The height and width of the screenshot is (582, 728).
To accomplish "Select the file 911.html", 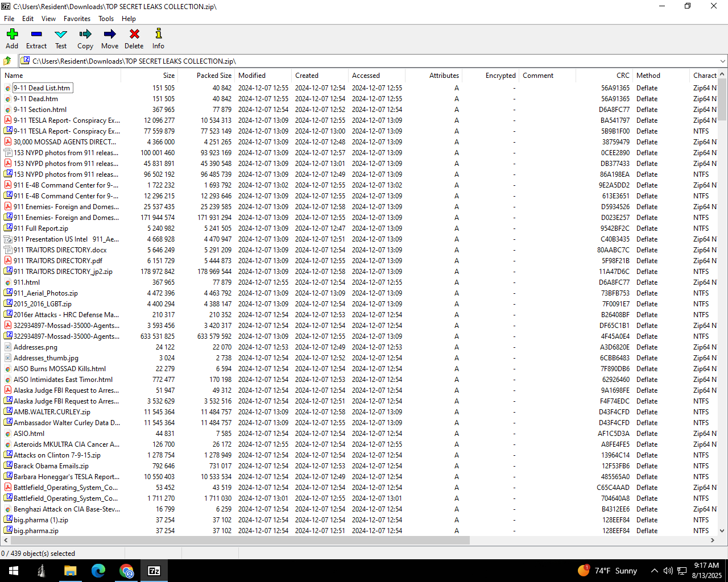I will 27,282.
